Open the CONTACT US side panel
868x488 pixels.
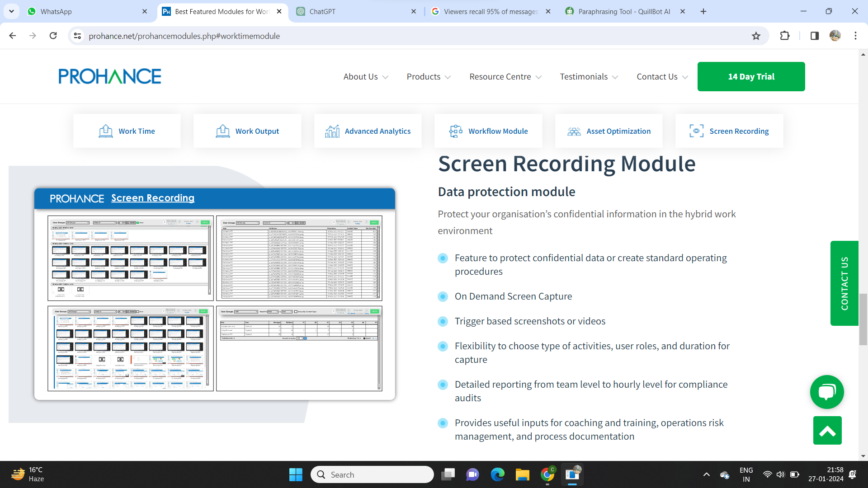pyautogui.click(x=844, y=283)
